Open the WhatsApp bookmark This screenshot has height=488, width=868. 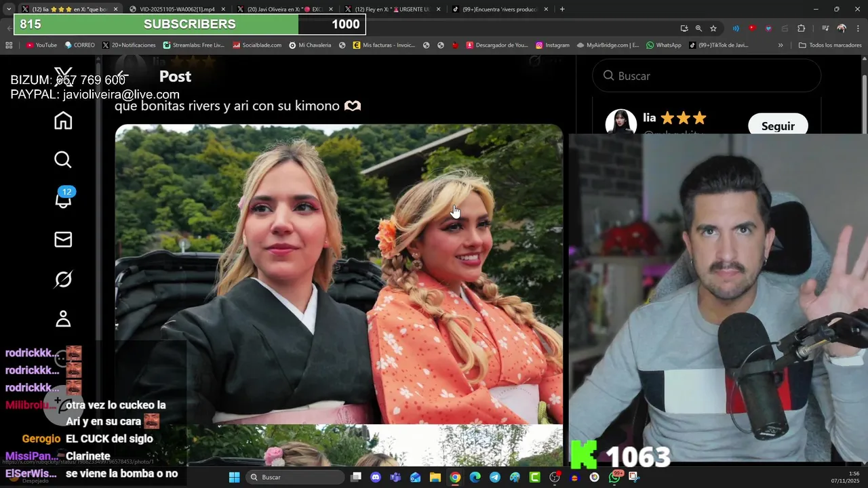tap(664, 45)
